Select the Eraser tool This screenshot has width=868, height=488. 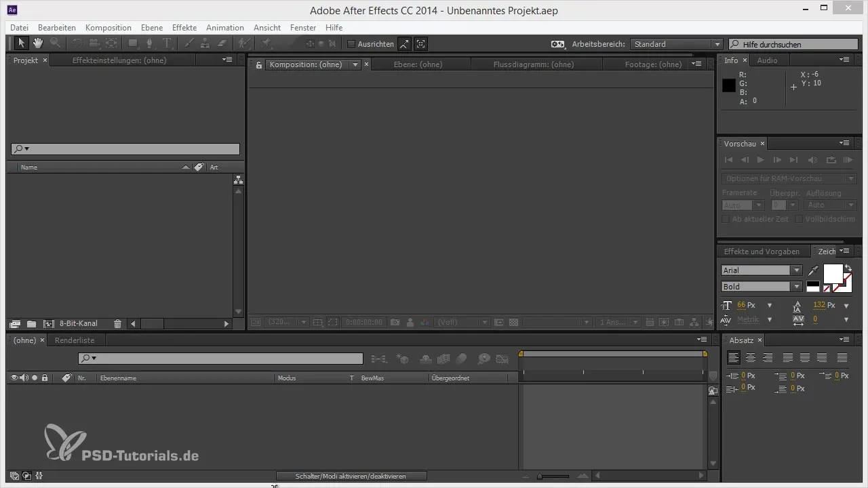pyautogui.click(x=221, y=43)
